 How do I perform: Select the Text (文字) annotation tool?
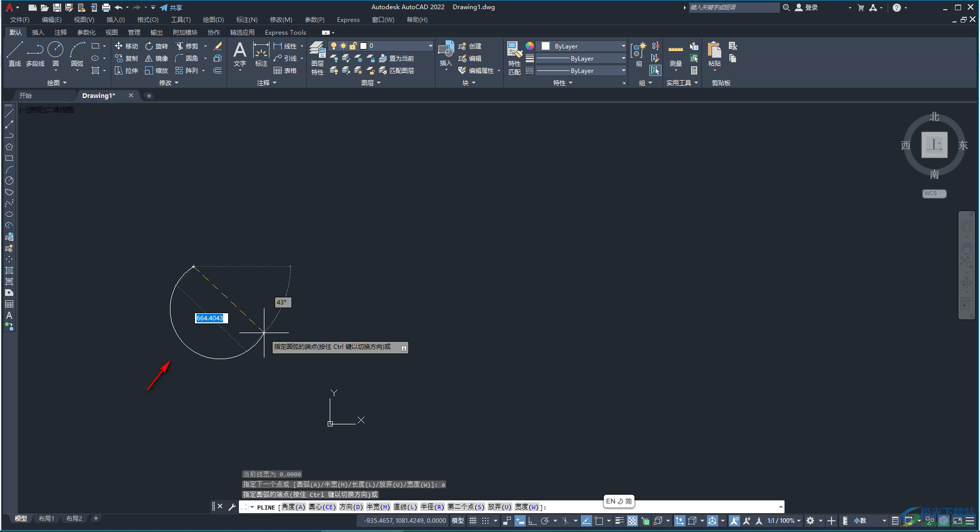(240, 54)
